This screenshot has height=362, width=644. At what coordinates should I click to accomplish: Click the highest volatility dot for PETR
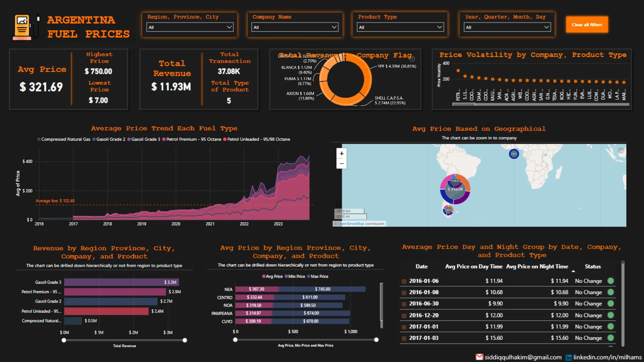[x=458, y=71]
